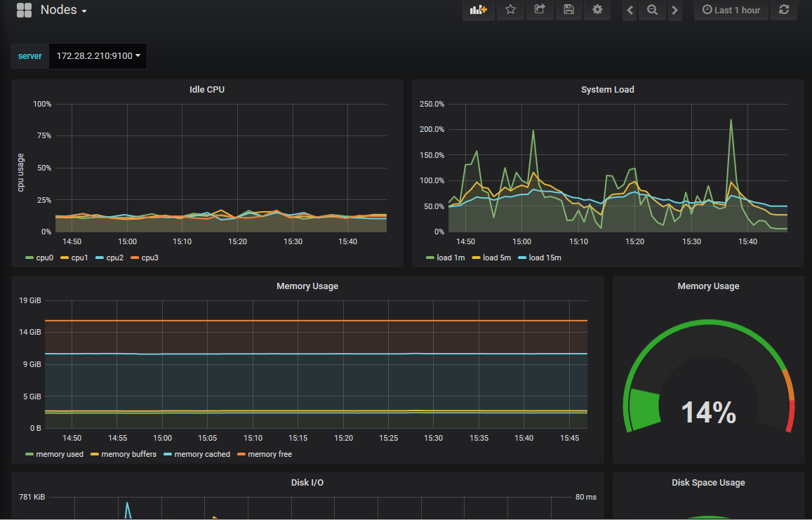812x520 pixels.
Task: Save the dashboard with floppy icon
Action: (568, 10)
